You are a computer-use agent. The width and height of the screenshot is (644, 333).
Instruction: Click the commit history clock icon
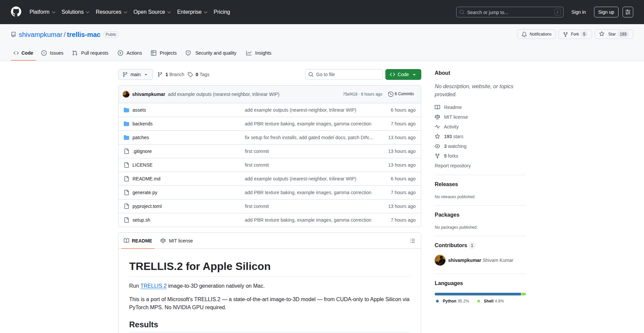tap(390, 94)
